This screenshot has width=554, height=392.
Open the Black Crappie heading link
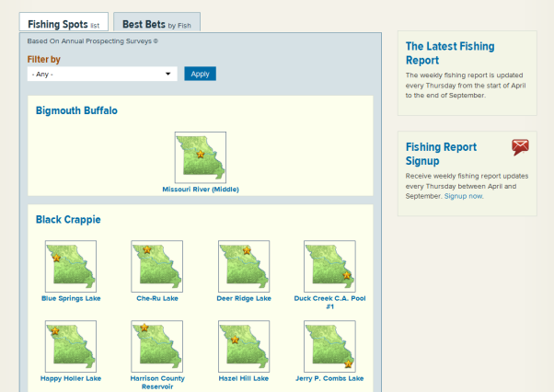(68, 220)
